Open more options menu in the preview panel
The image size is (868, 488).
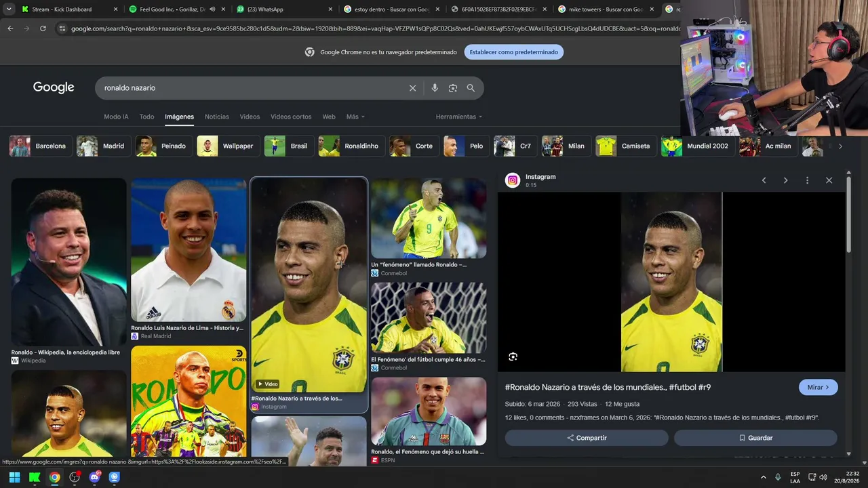pos(807,180)
